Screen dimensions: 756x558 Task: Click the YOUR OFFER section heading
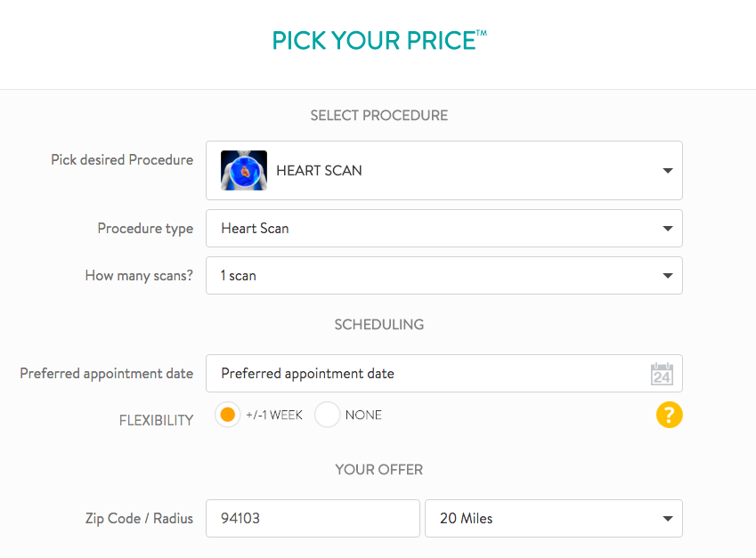tap(378, 469)
